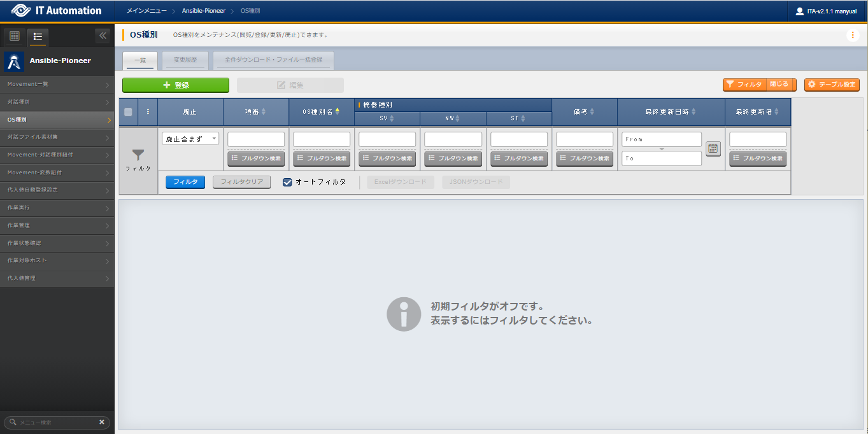The width and height of the screenshot is (868, 434).
Task: Collapse the sidebar using the « chevron icon
Action: [102, 36]
